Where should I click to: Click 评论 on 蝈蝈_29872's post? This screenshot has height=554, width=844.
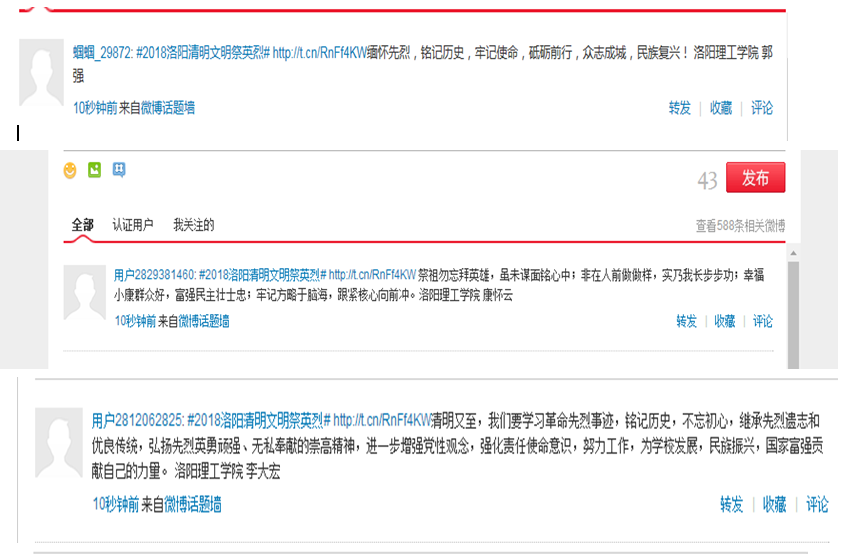pos(762,108)
